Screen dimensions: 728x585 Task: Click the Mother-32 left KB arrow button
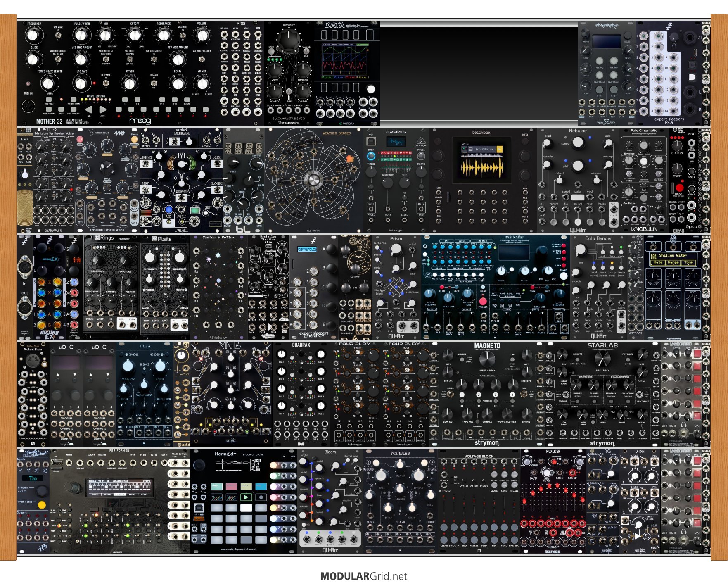(88, 110)
